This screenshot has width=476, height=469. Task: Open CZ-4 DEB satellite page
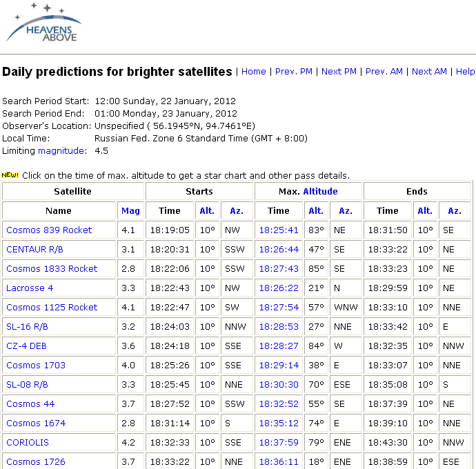point(26,346)
